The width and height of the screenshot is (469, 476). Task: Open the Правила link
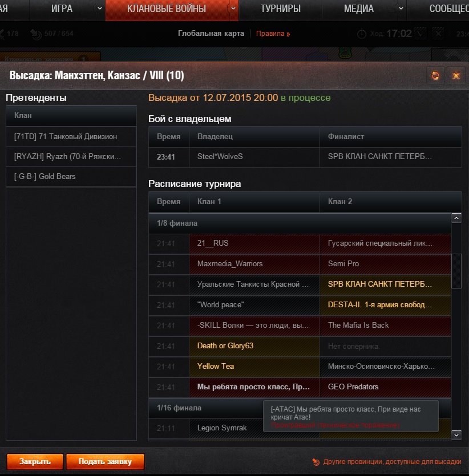pyautogui.click(x=273, y=34)
